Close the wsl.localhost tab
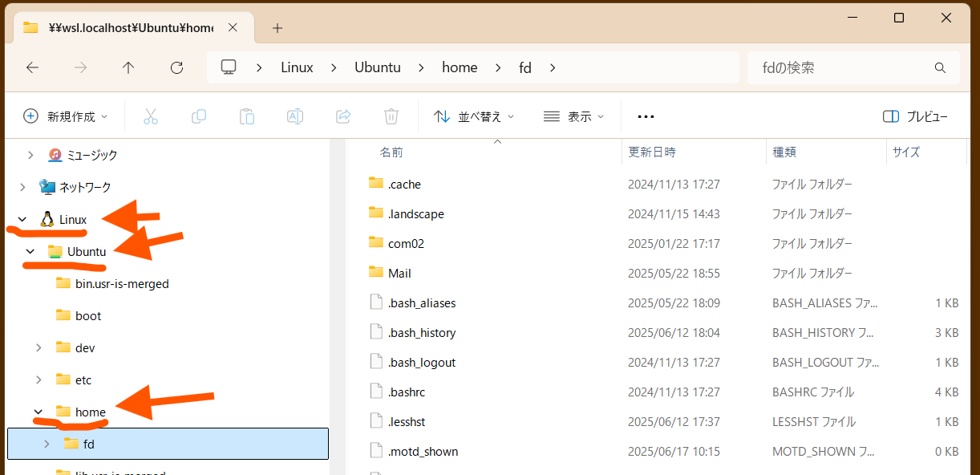This screenshot has width=980, height=475. tap(233, 27)
